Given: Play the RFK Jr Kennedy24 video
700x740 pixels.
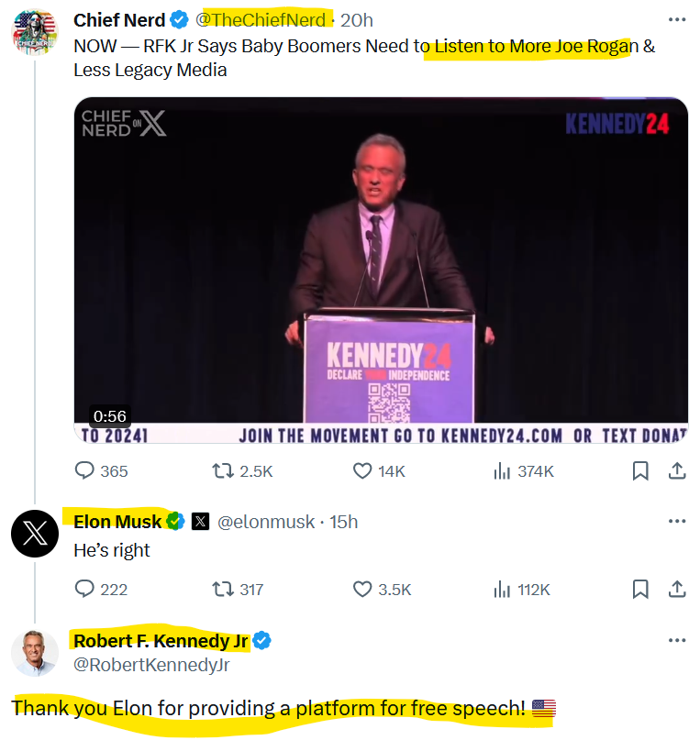Looking at the screenshot, I should click(381, 271).
